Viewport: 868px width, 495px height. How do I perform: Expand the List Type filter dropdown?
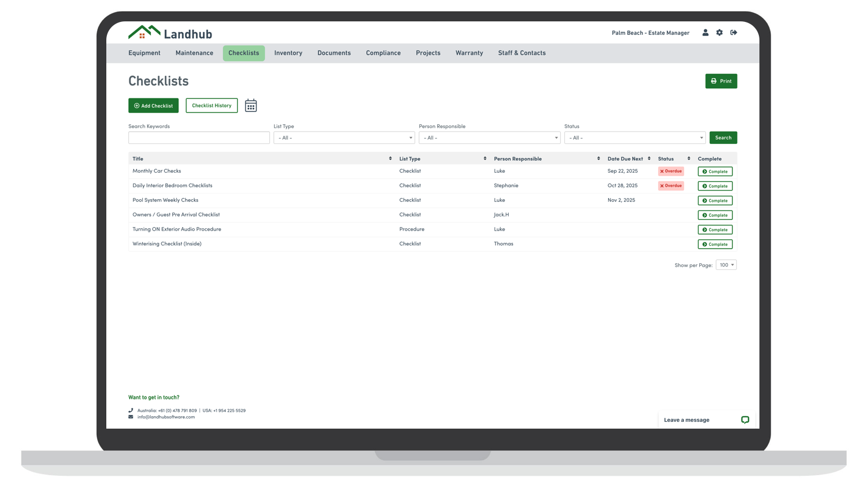click(x=344, y=138)
